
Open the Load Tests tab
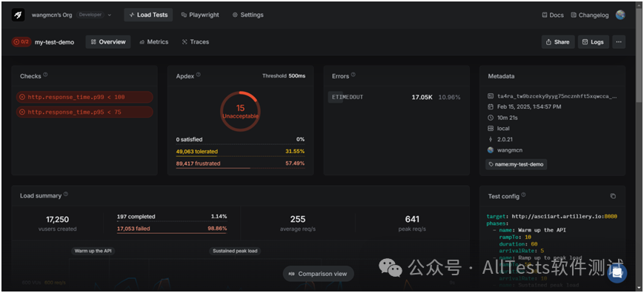148,15
